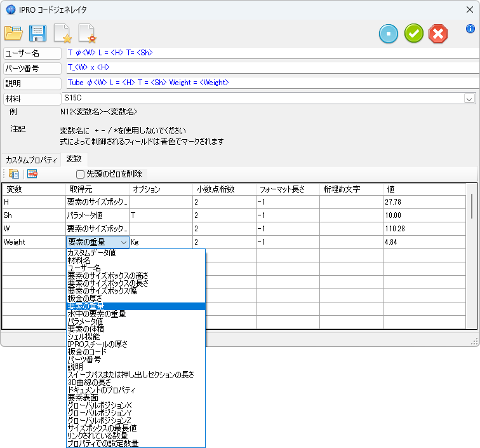Select ユーザー名 option in the dropdown list
The width and height of the screenshot is (480, 448).
click(136, 268)
